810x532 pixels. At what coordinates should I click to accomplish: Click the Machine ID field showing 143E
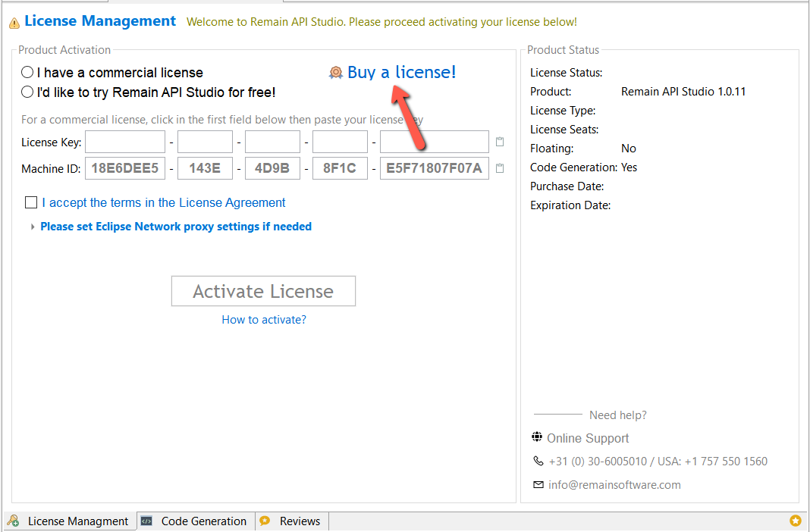coord(205,168)
